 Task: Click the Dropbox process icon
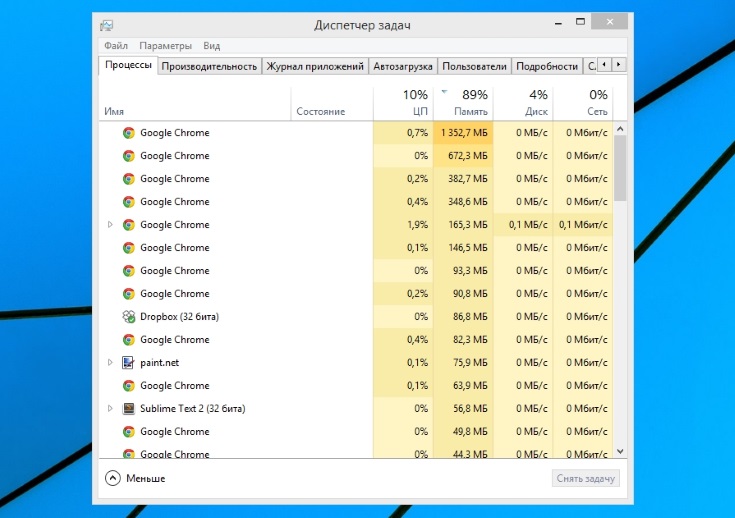[128, 317]
